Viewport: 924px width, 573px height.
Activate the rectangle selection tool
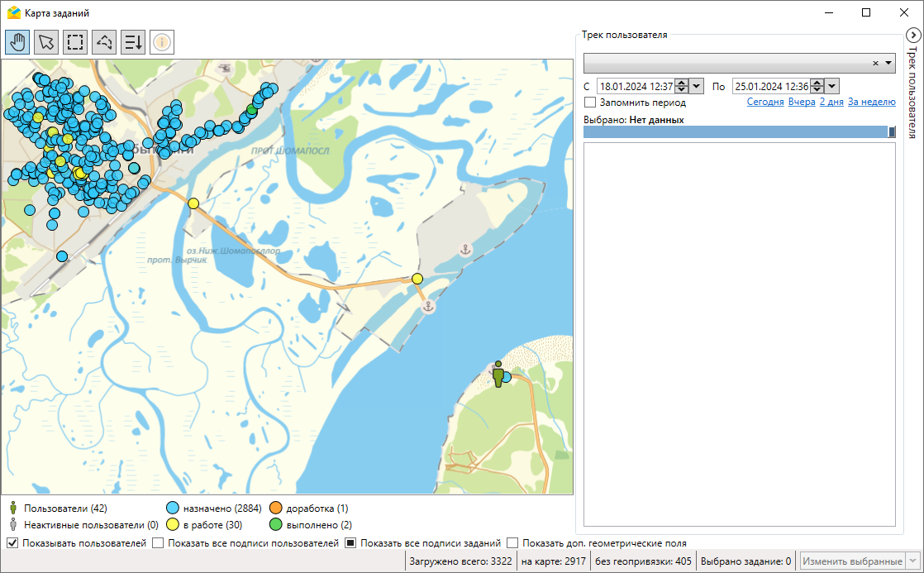(x=75, y=41)
